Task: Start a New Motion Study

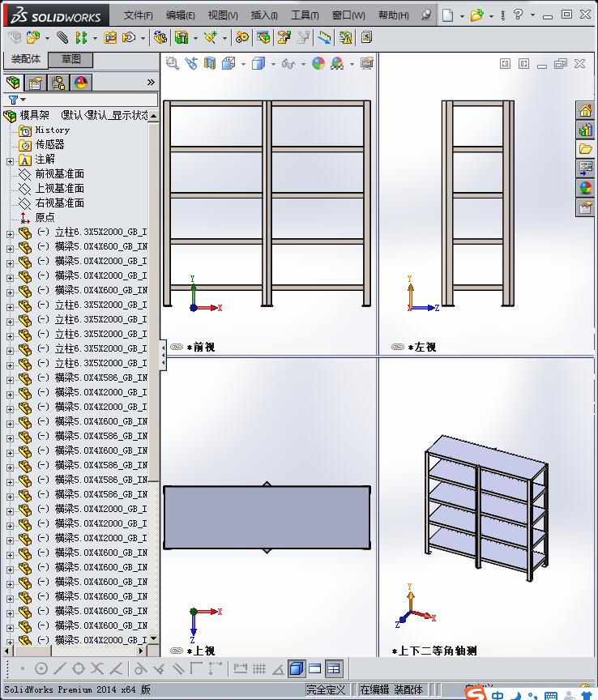Action: pos(242,37)
